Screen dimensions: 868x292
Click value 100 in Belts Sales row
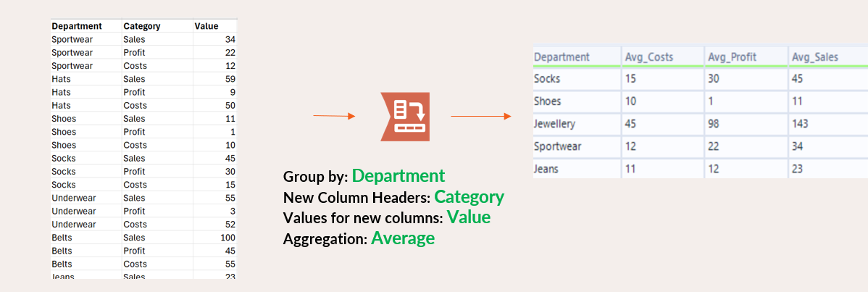coord(228,238)
